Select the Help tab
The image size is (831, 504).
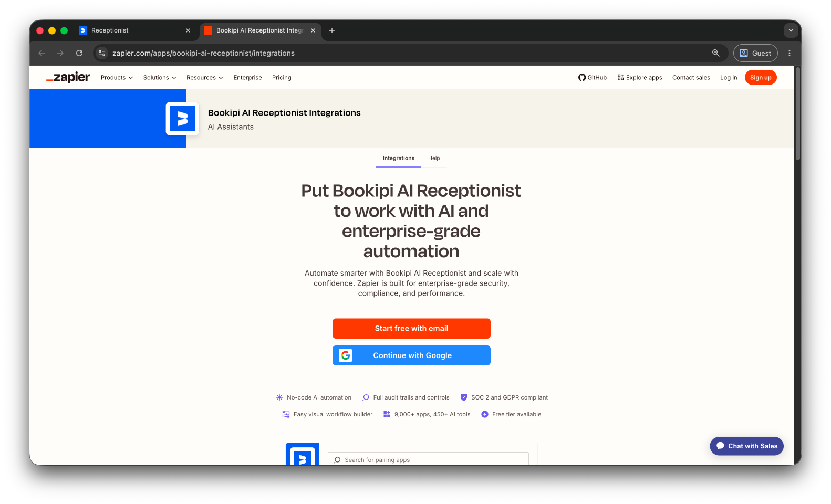pos(434,158)
